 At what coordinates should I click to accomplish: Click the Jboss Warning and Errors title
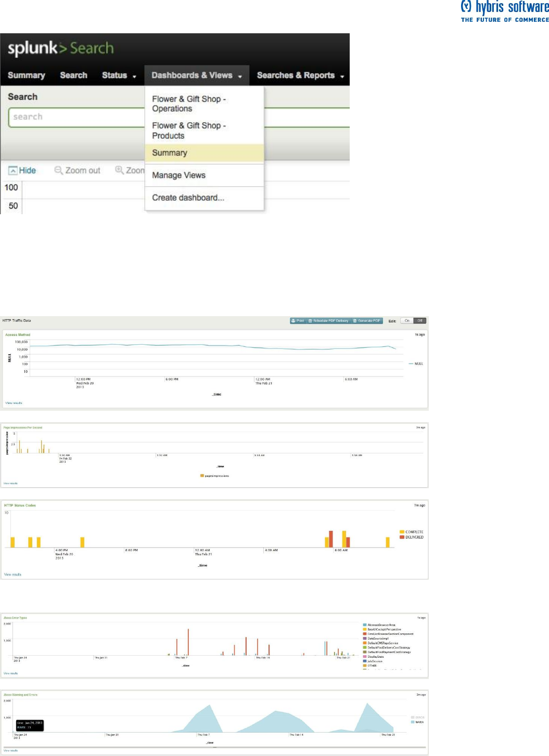click(20, 695)
